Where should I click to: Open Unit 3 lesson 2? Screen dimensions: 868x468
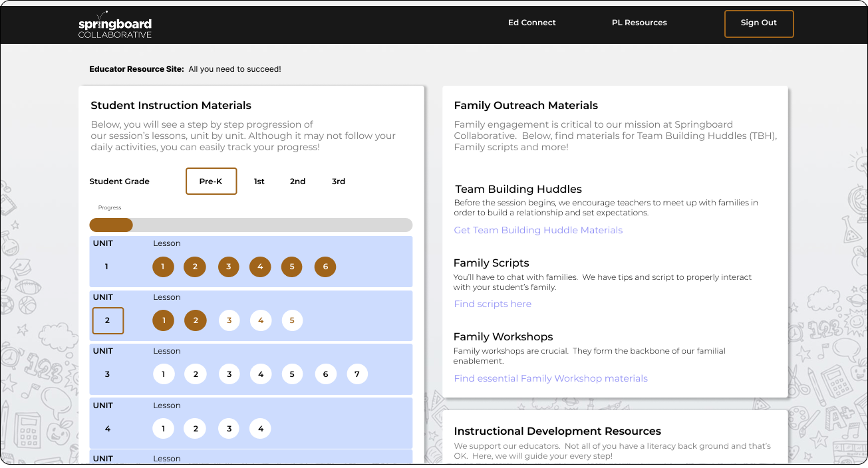click(195, 374)
